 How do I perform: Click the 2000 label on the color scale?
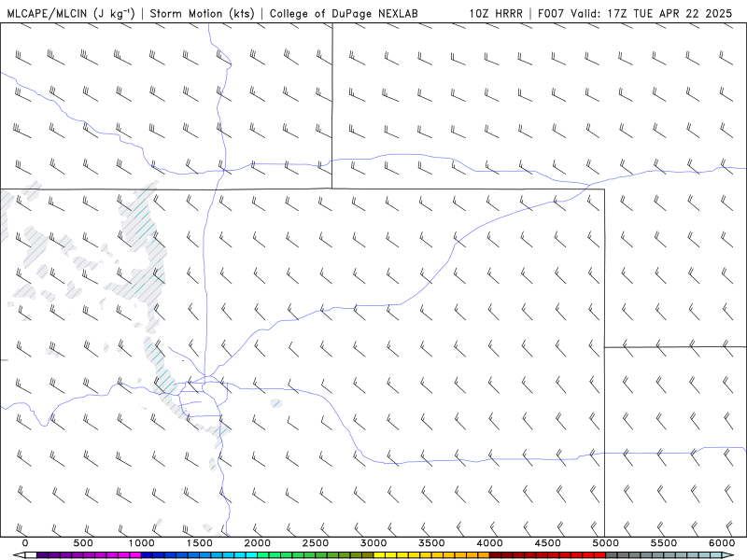pos(258,543)
